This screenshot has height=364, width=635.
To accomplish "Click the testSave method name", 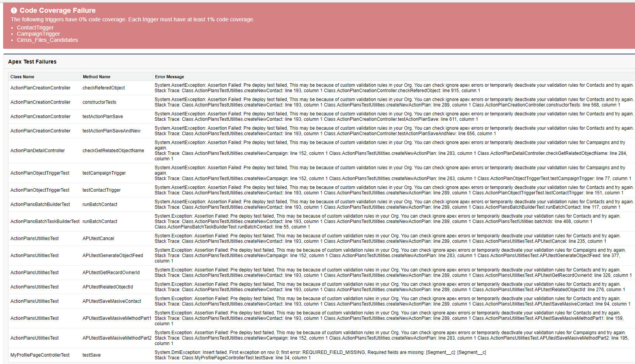I will [x=91, y=355].
